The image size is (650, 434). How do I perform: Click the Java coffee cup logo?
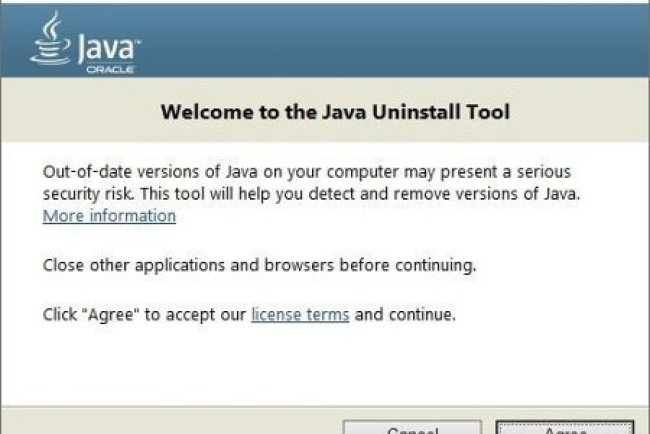51,39
